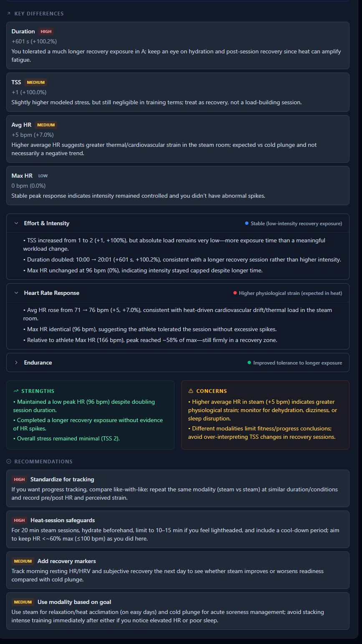The width and height of the screenshot is (362, 644).
Task: Click the HIGH badge next to Duration
Action: [46, 31]
